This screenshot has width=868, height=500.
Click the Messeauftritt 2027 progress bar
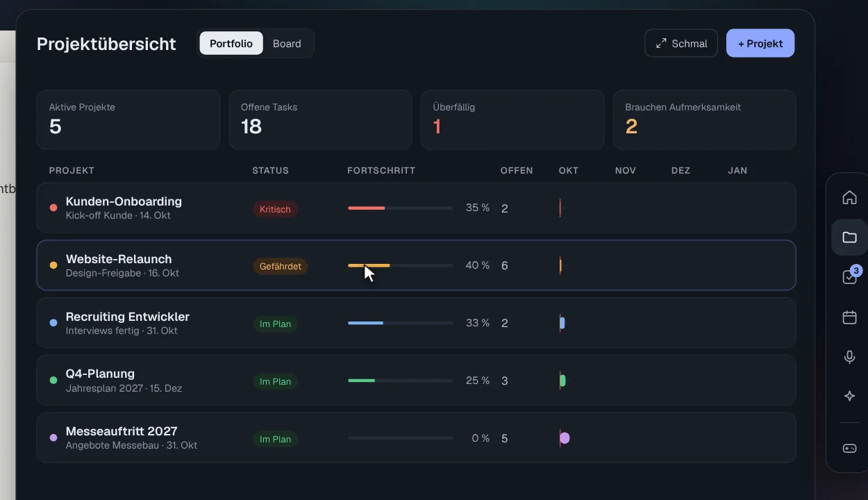click(x=400, y=438)
